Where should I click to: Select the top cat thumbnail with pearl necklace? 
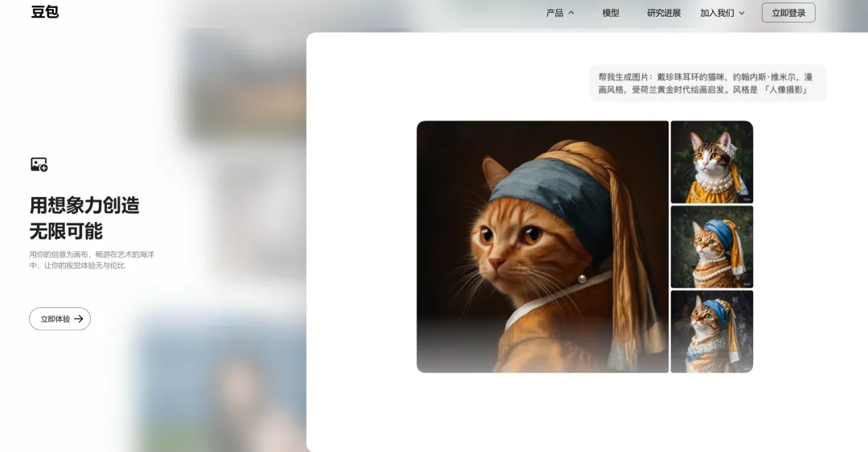click(712, 162)
